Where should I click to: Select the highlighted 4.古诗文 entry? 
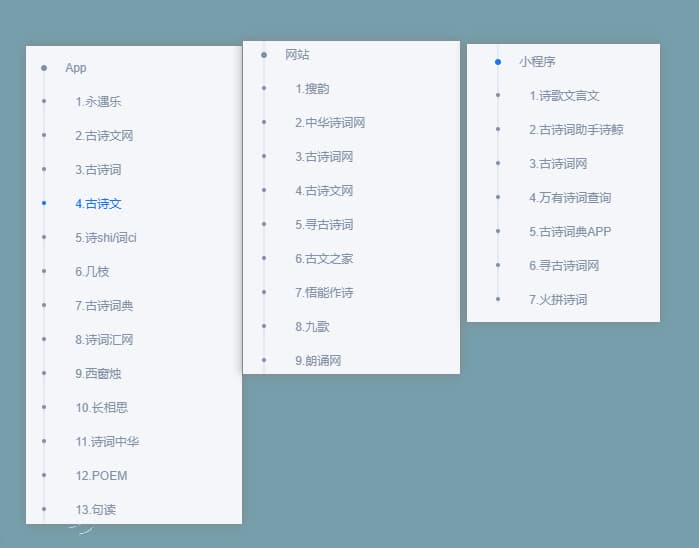(98, 204)
